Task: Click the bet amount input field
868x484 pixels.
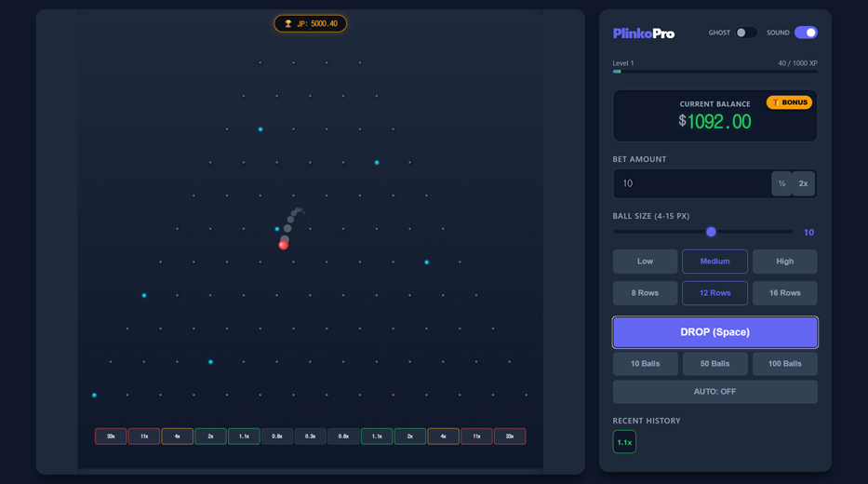Action: [691, 184]
